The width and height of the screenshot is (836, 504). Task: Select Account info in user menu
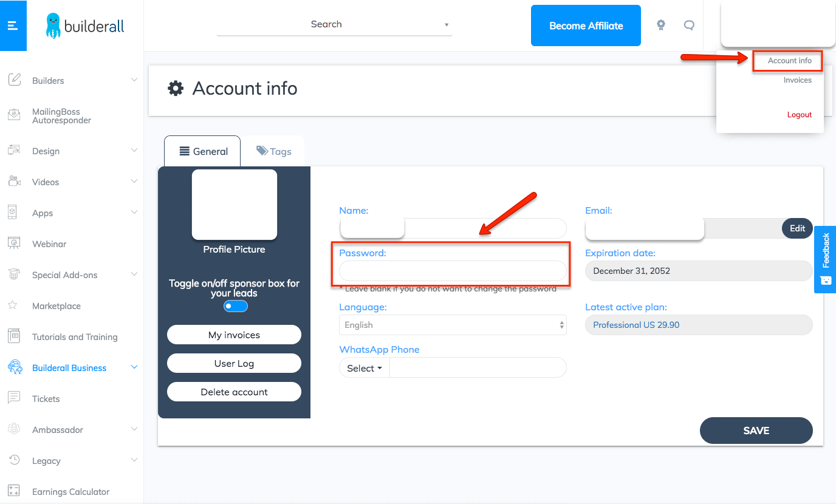pyautogui.click(x=789, y=61)
